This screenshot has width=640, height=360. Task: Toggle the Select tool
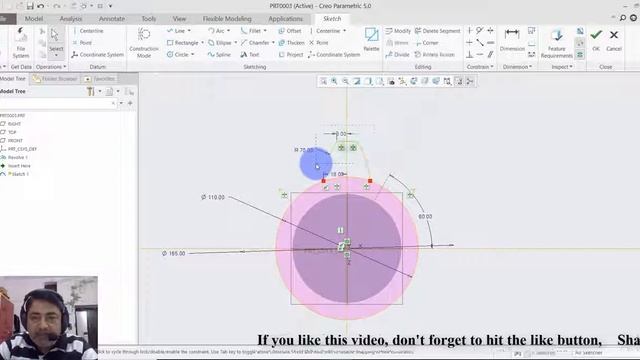click(x=55, y=43)
